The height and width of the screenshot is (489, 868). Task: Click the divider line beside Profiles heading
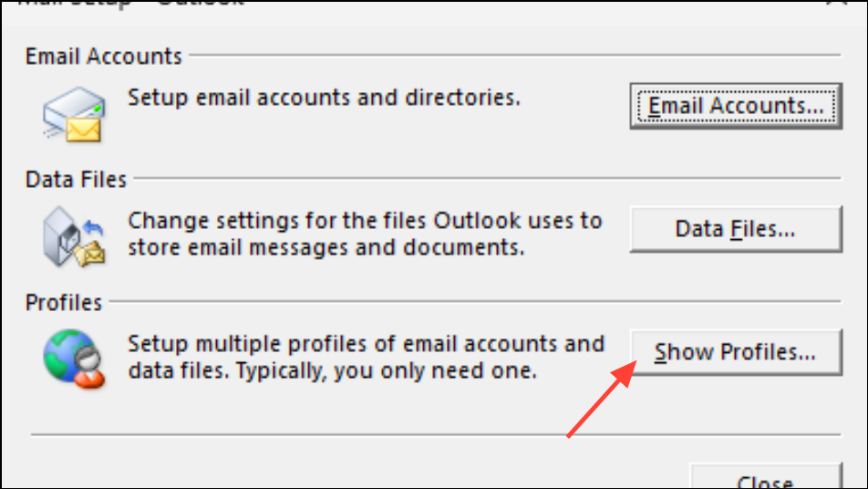coord(475,301)
